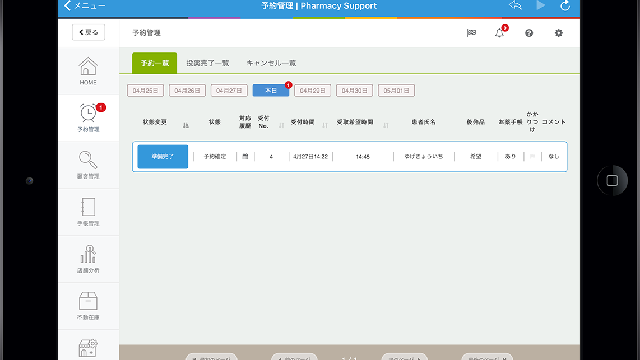The image size is (640, 360).
Task: Tap the メニュー back chevron in header
Action: 68,6
